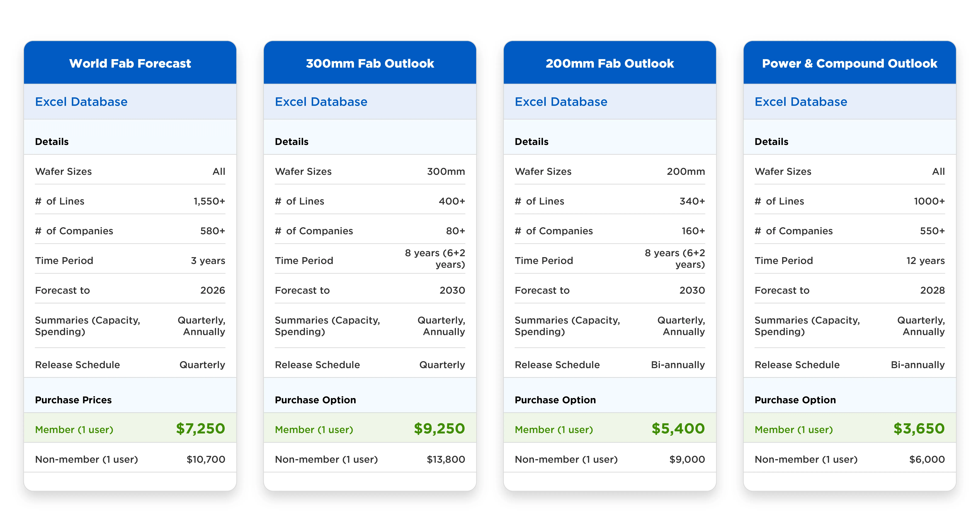Select the "All" wafer size in Power & Compound Outlook
This screenshot has height=532, width=980.
[939, 171]
